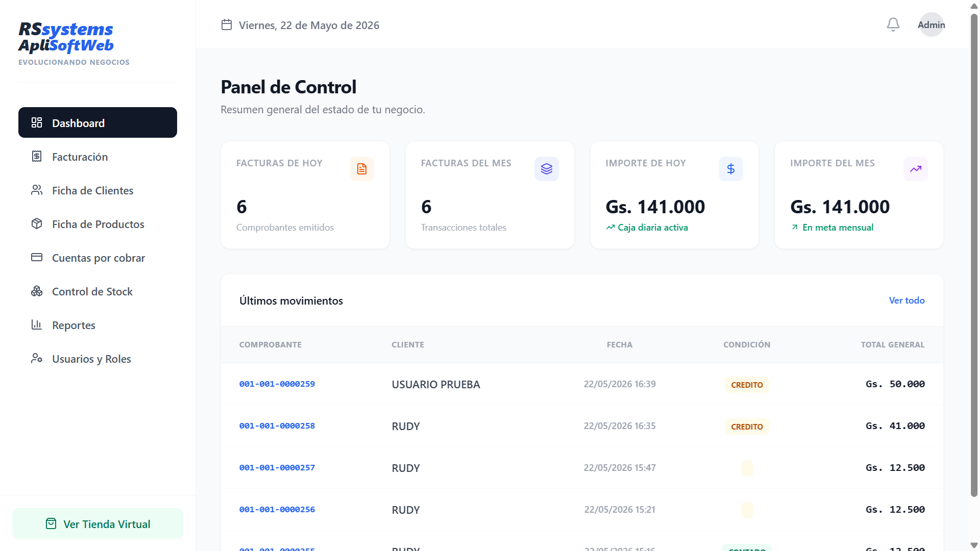Open the Admin user avatar
The image size is (980, 551).
(932, 24)
